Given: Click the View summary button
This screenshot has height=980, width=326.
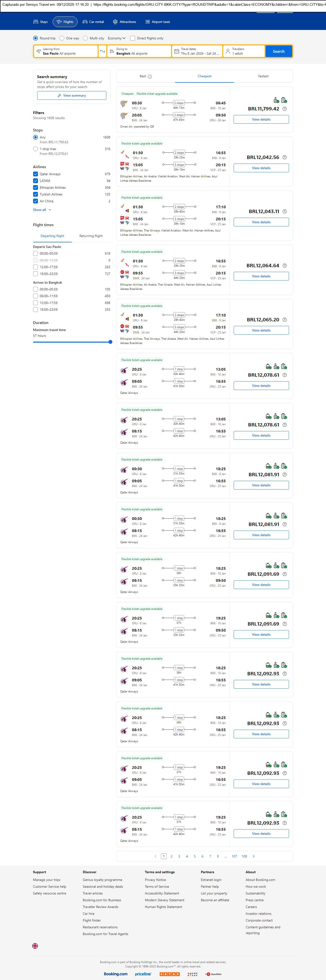Looking at the screenshot, I should 72,95.
